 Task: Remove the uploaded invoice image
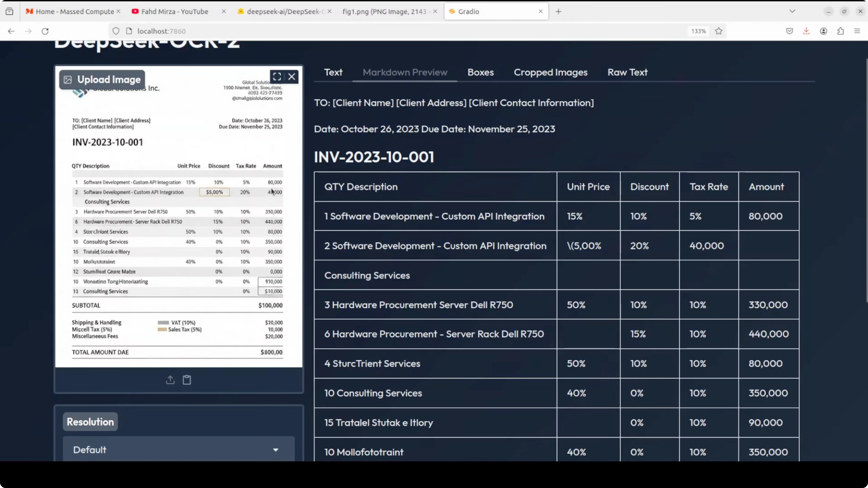coord(292,77)
